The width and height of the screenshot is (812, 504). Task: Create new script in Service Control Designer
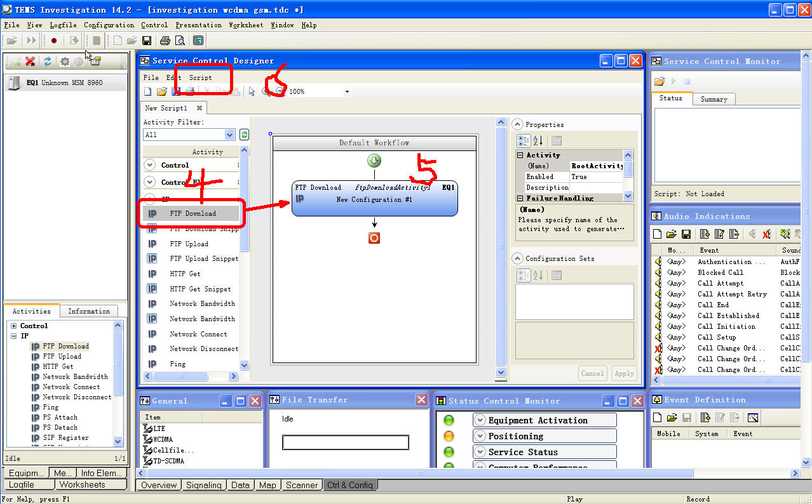click(x=148, y=91)
